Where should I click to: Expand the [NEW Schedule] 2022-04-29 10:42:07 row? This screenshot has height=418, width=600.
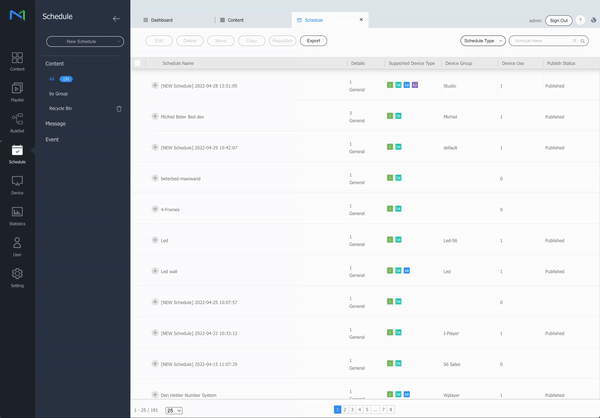[x=155, y=147]
